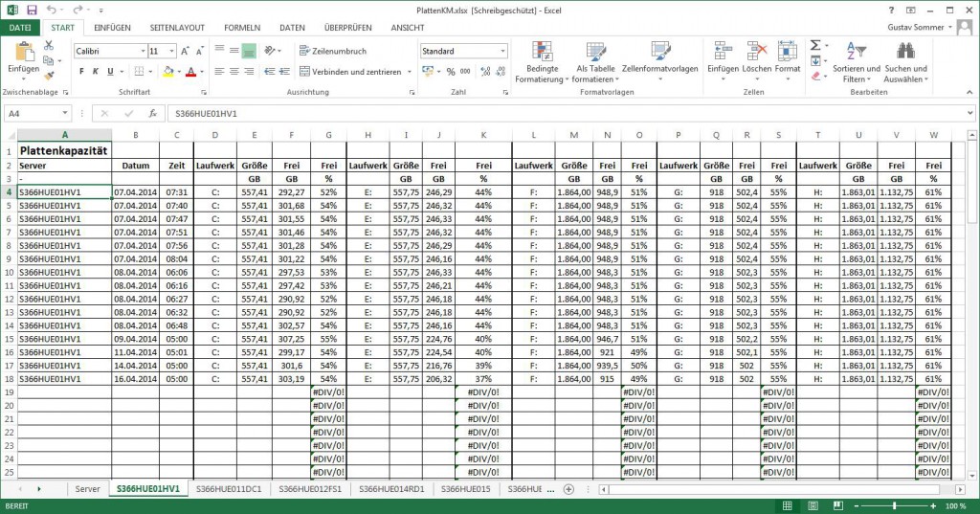This screenshot has width=980, height=514.
Task: Open the Standard number format dropdown
Action: point(501,51)
